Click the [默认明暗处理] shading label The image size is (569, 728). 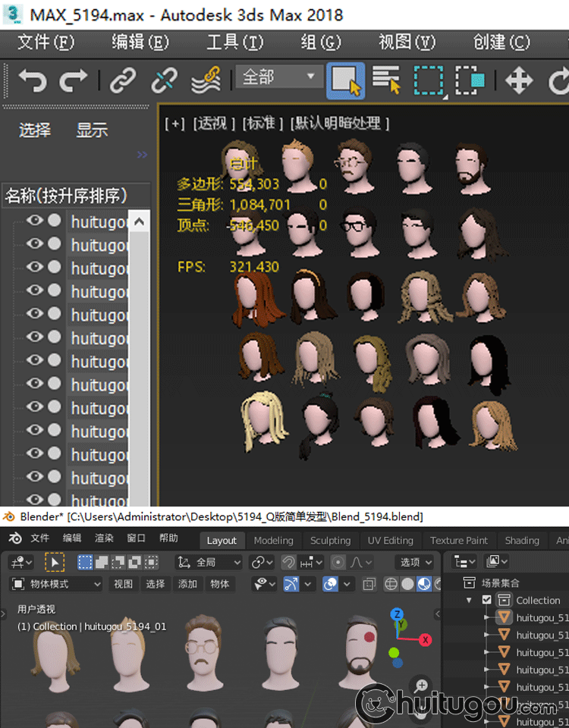click(340, 124)
